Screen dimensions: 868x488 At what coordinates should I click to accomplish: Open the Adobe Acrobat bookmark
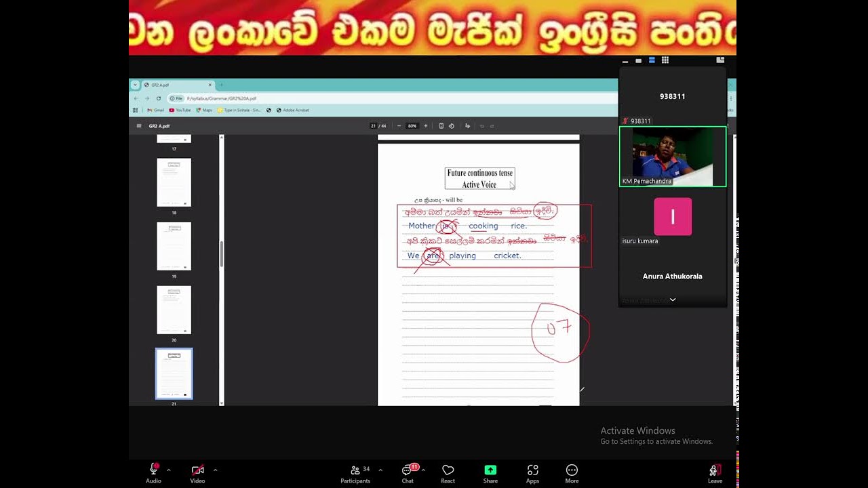click(293, 110)
